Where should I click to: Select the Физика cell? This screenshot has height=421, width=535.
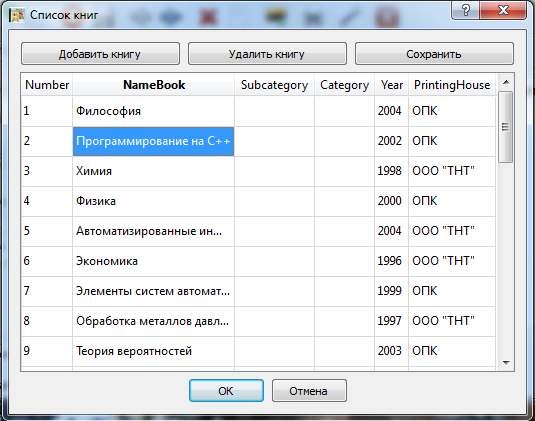click(154, 201)
